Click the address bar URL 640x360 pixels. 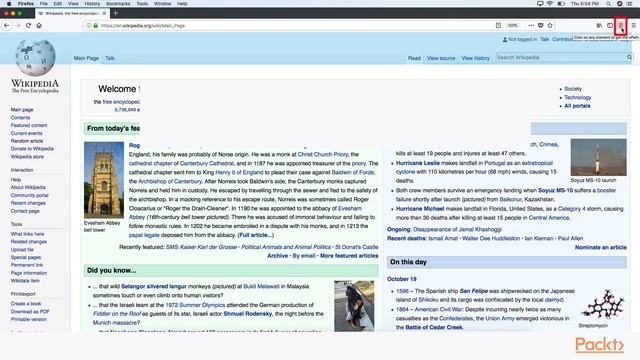pos(143,25)
